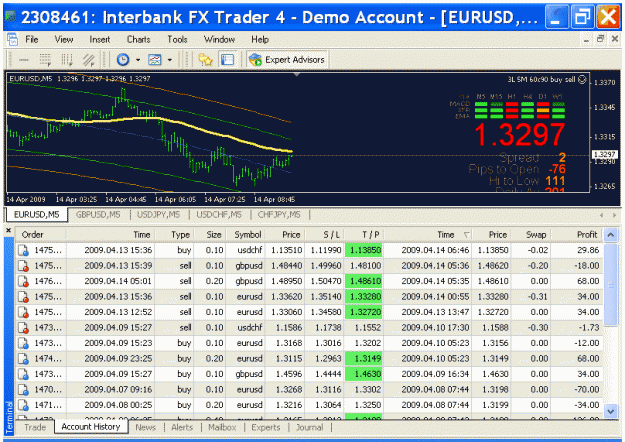Click the Expert Advisors button
Image resolution: width=625 pixels, height=442 pixels.
[287, 60]
